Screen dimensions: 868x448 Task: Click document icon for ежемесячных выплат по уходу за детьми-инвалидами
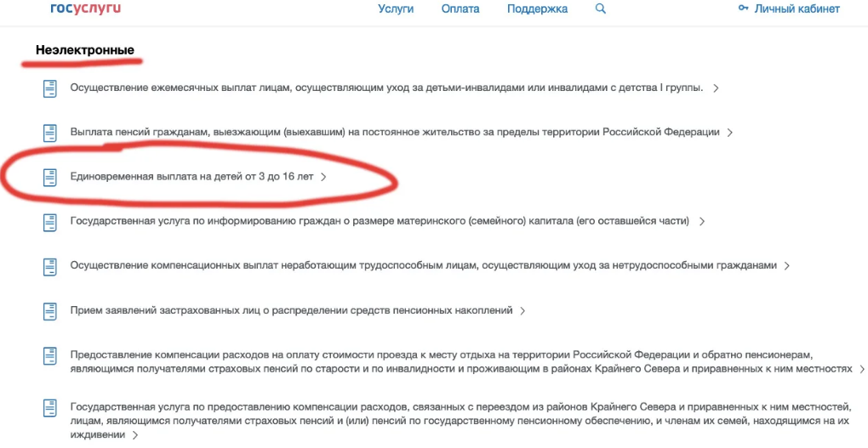(x=50, y=88)
